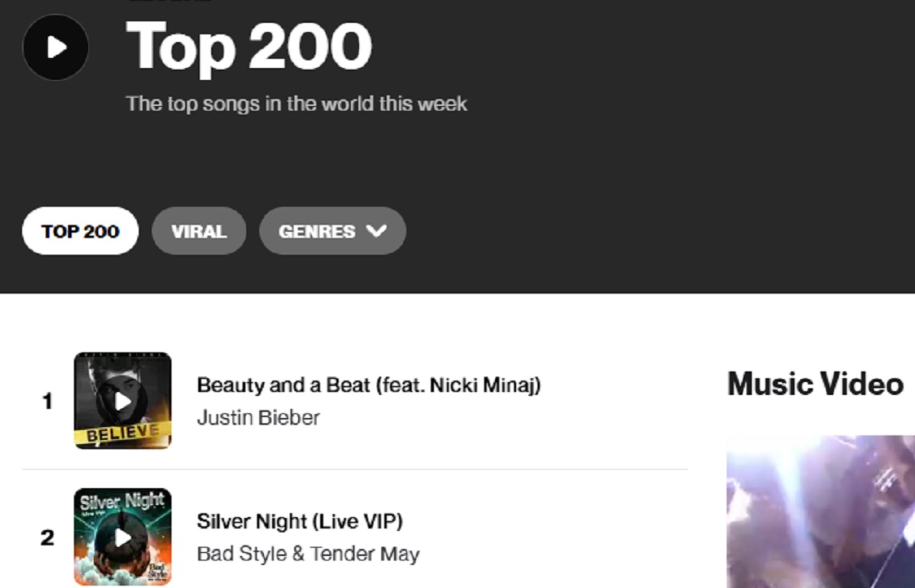Click rank number 1 in chart
Image resolution: width=915 pixels, height=588 pixels.
coord(47,401)
